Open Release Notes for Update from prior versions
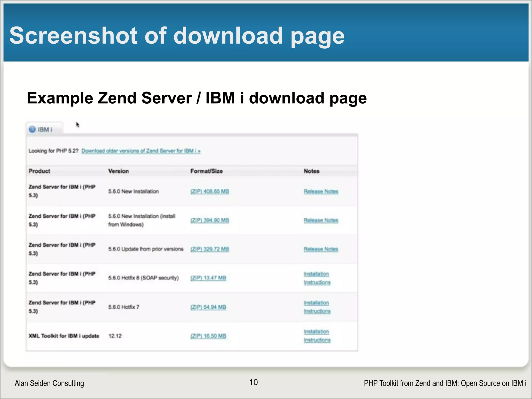This screenshot has width=532, height=399. tap(321, 249)
